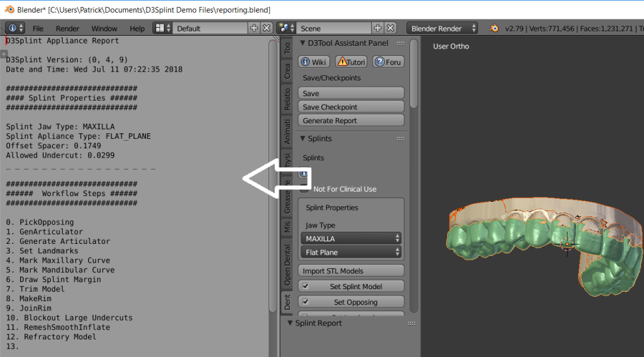Click the 'Splint Apliance Type: FLAT_PLANE' line
Screen dimensions: 644x357
point(79,136)
